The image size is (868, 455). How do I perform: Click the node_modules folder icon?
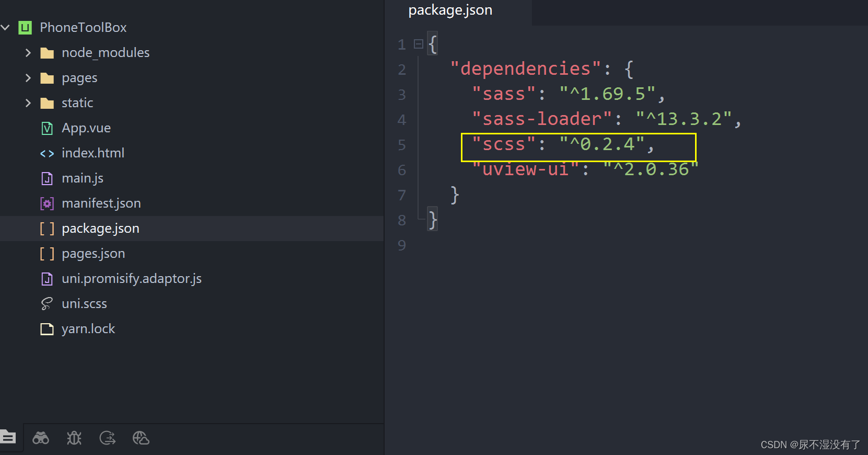pos(47,53)
